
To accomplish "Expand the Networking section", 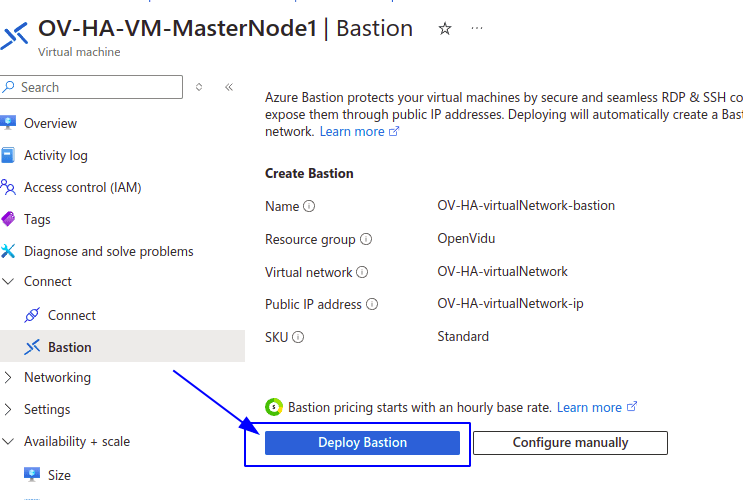I will point(8,377).
